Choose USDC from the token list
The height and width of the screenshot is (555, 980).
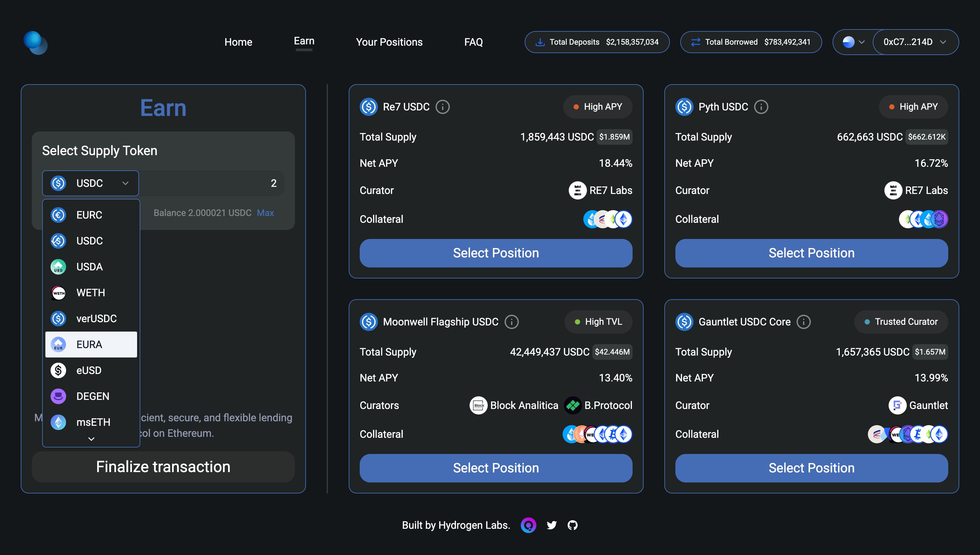coord(91,241)
